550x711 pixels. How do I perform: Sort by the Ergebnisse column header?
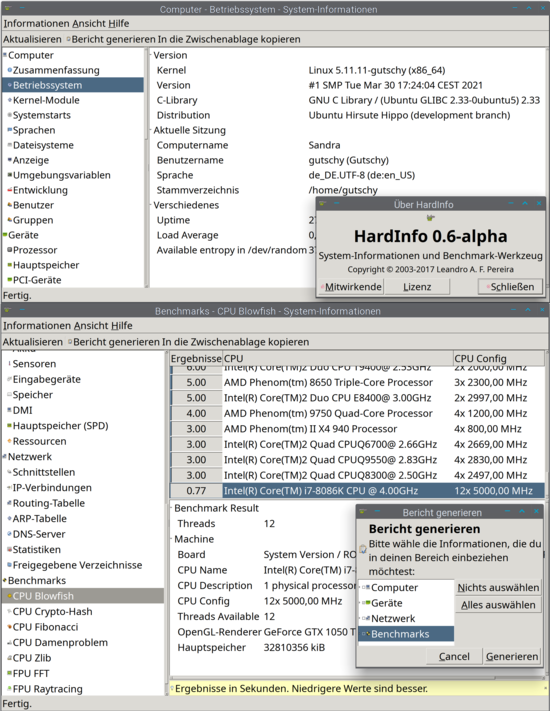(196, 358)
